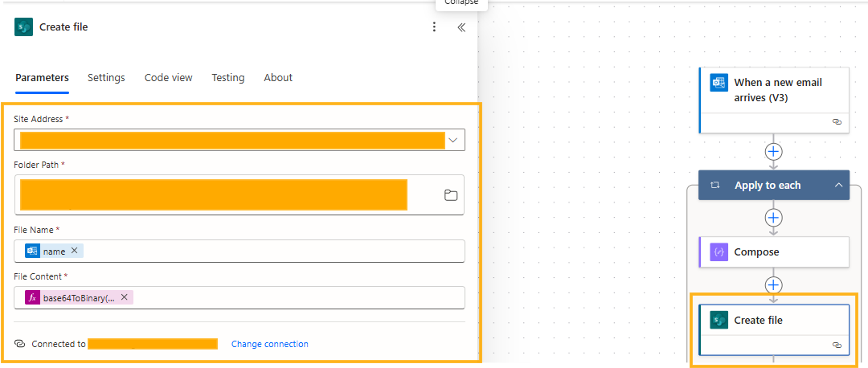Click the Outlook icon on the name token
868x368 pixels.
[32, 251]
